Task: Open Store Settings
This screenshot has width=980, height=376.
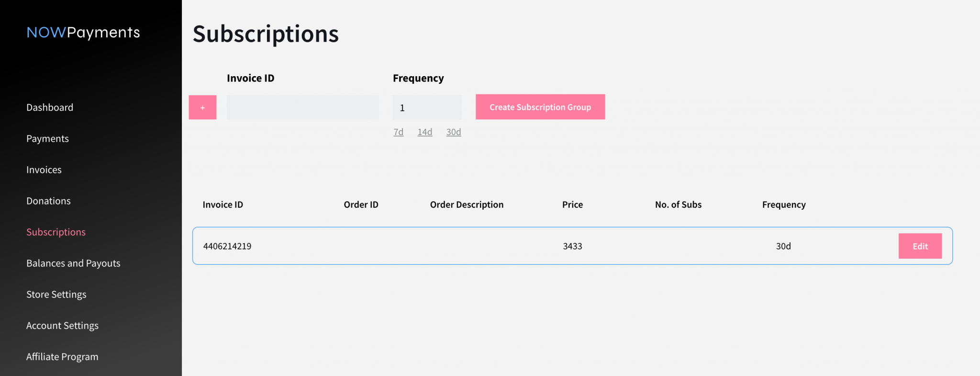Action: (x=56, y=294)
